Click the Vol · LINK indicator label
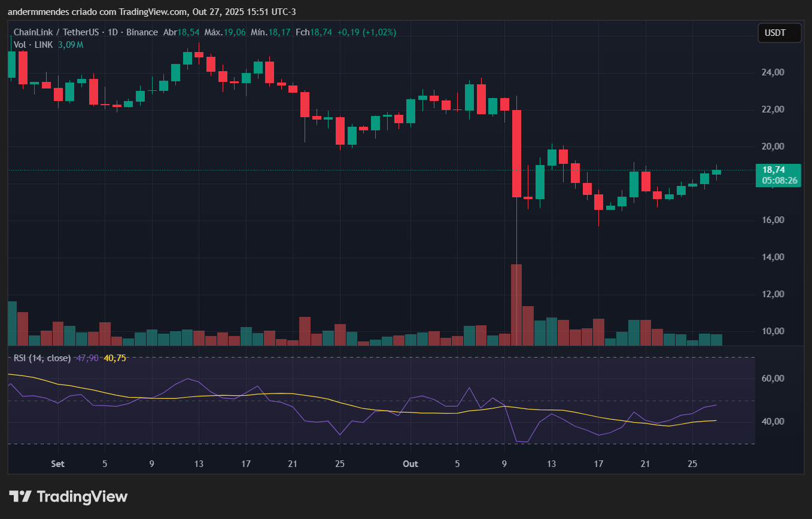The width and height of the screenshot is (812, 519). point(34,45)
